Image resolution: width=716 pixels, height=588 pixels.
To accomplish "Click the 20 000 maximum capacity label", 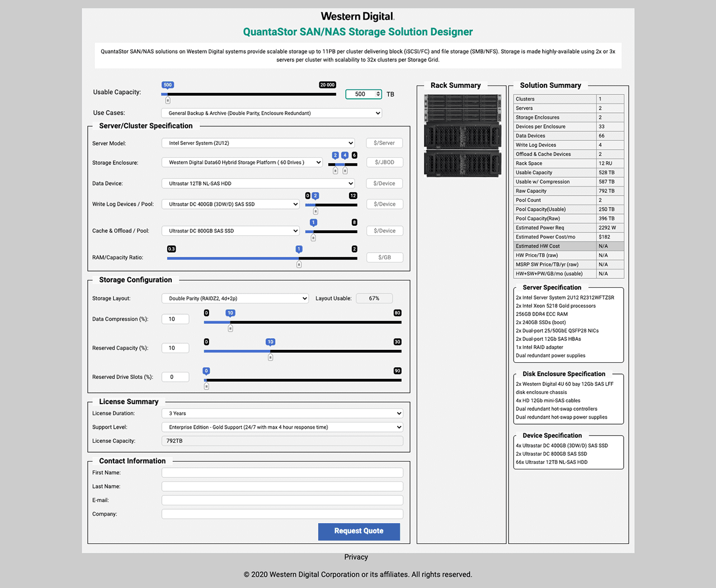I will 327,85.
